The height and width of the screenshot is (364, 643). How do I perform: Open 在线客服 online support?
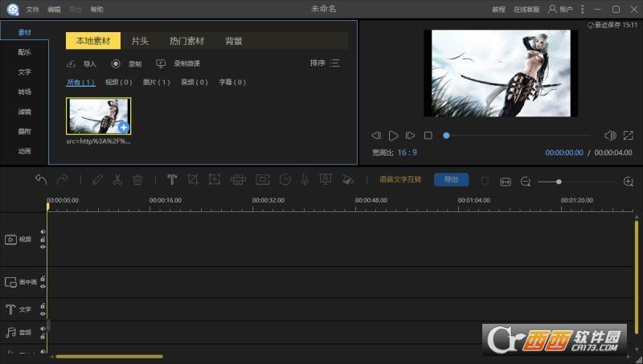527,10
